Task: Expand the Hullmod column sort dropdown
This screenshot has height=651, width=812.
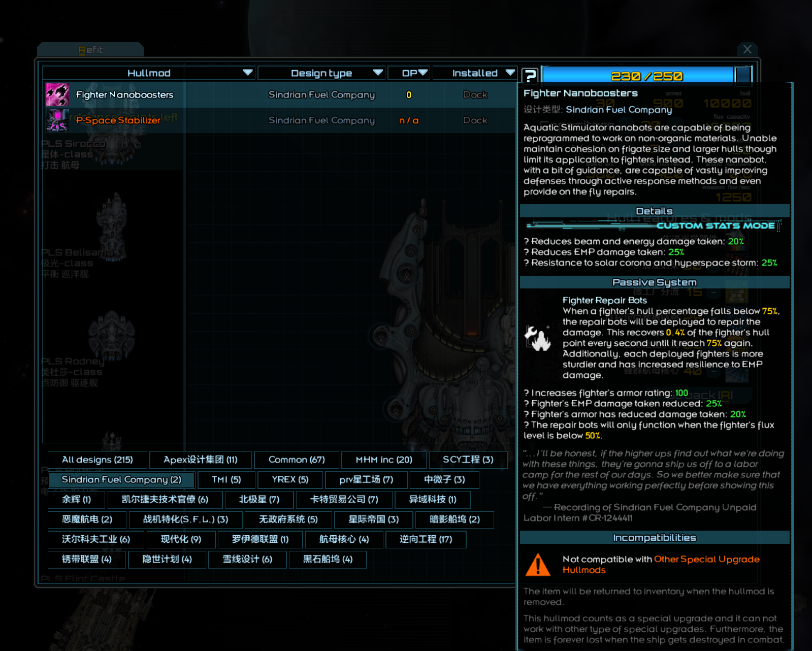Action: (x=248, y=73)
